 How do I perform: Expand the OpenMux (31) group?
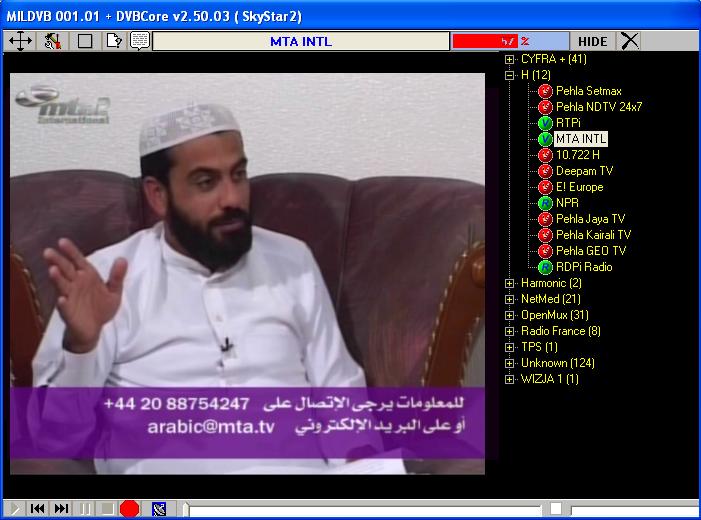click(509, 315)
